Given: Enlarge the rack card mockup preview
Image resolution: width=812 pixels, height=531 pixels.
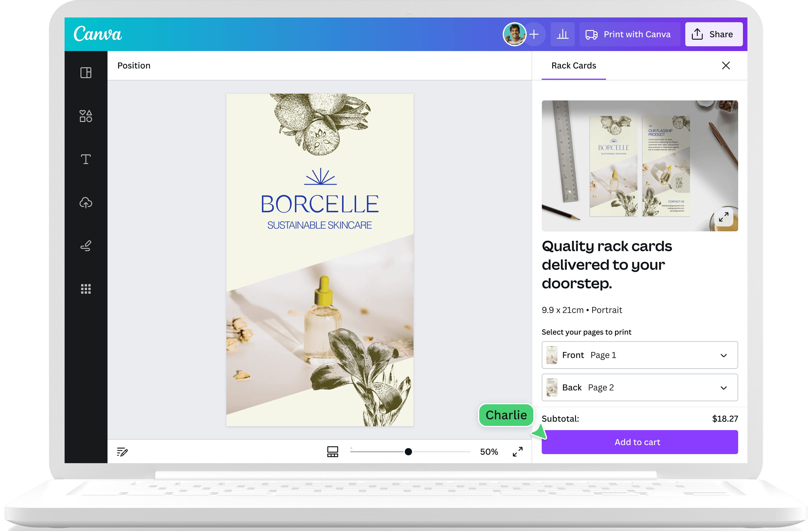Looking at the screenshot, I should [x=723, y=217].
